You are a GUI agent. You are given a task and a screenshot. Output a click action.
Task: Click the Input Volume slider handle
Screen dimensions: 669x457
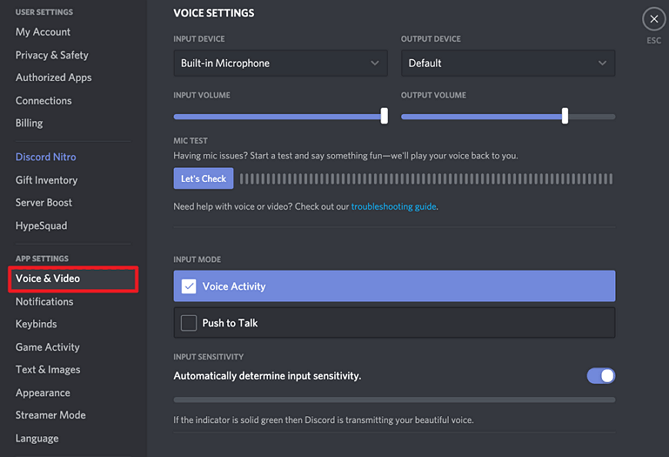click(384, 116)
